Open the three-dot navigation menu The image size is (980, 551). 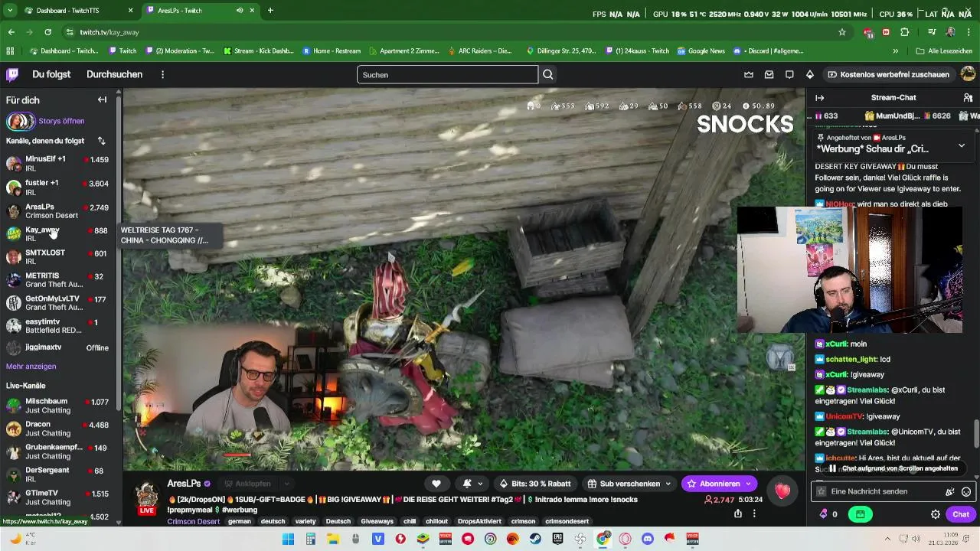point(162,74)
